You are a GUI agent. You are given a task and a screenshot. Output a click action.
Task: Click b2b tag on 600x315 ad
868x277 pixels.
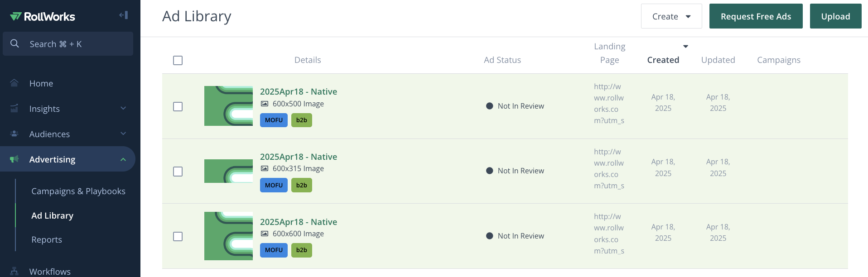(302, 185)
